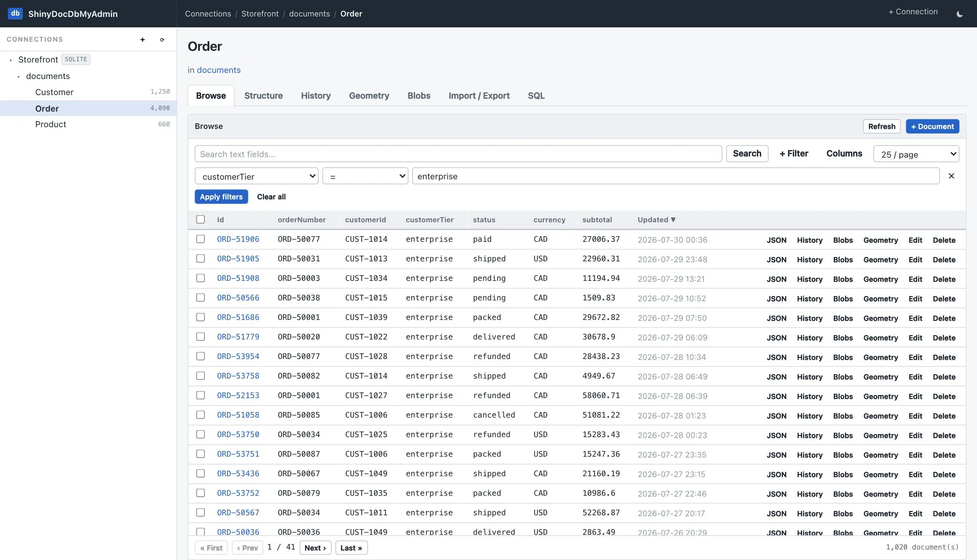This screenshot has height=560, width=977.
Task: Select Order collection in sidebar
Action: click(88, 109)
